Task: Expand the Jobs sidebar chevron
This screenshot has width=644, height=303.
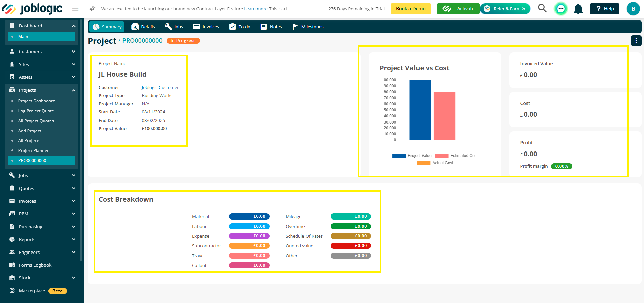Action: (74, 175)
